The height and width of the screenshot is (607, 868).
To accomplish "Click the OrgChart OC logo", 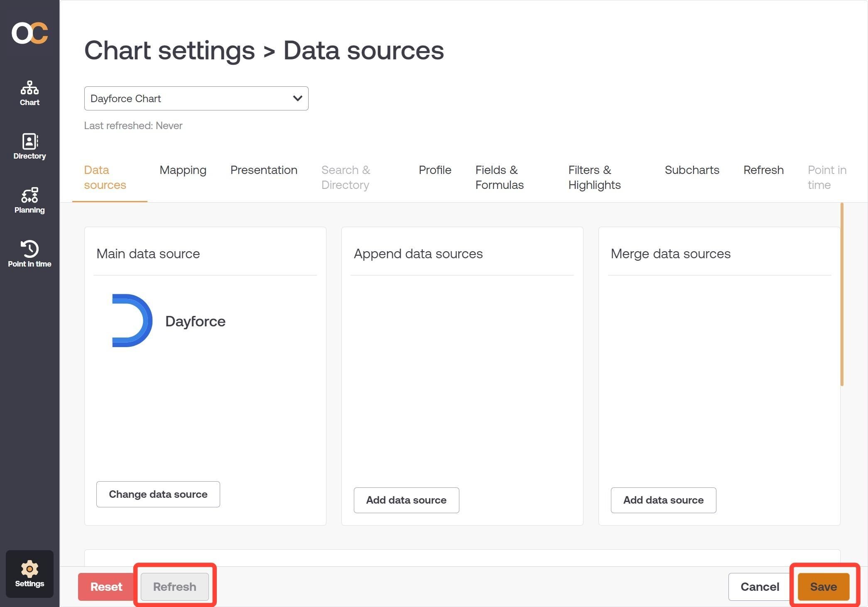I will (x=29, y=33).
